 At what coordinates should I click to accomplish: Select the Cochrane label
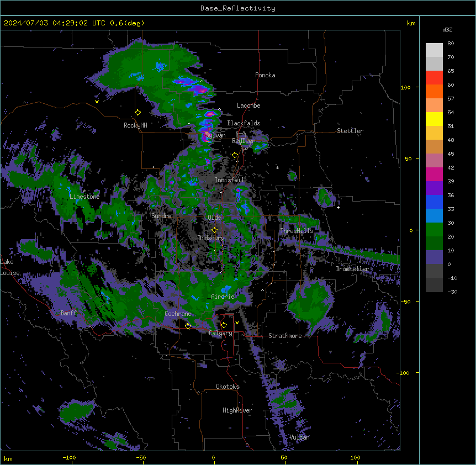click(x=178, y=314)
